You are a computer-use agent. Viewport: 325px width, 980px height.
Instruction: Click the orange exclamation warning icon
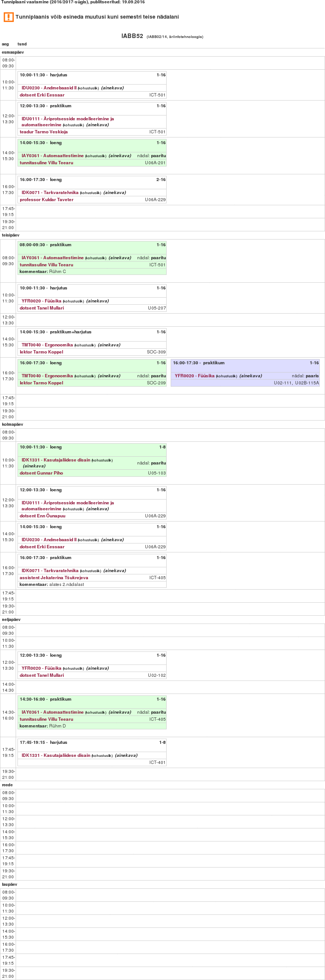(8, 17)
